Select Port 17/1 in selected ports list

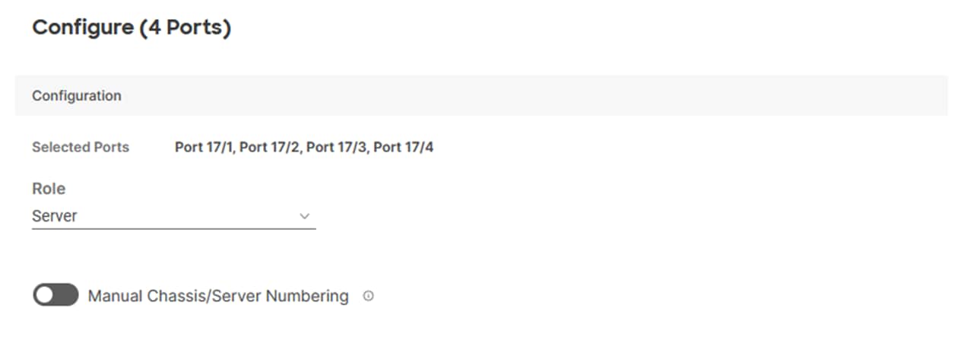(x=205, y=147)
